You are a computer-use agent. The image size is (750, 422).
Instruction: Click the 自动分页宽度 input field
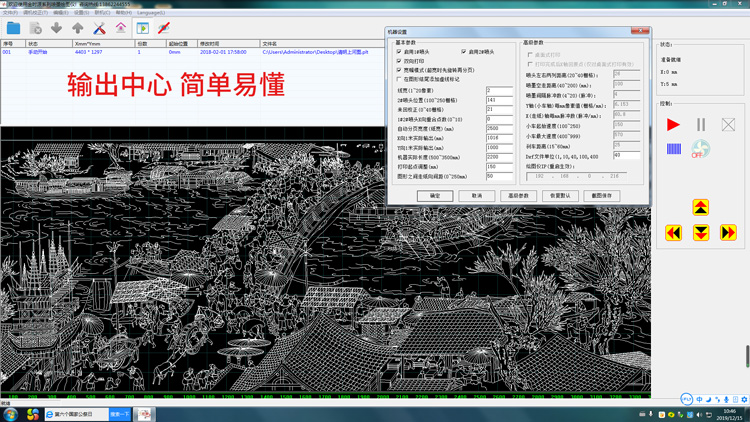(x=499, y=129)
